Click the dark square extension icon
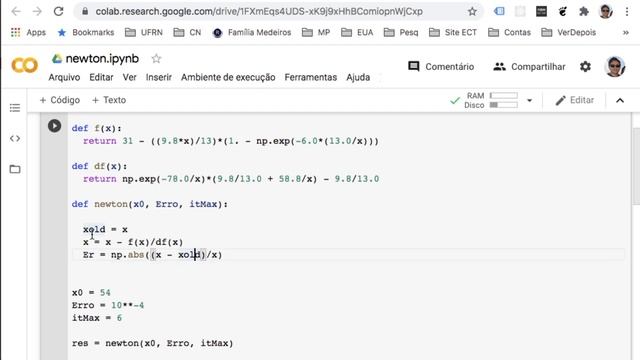This screenshot has width=640, height=360. click(541, 11)
